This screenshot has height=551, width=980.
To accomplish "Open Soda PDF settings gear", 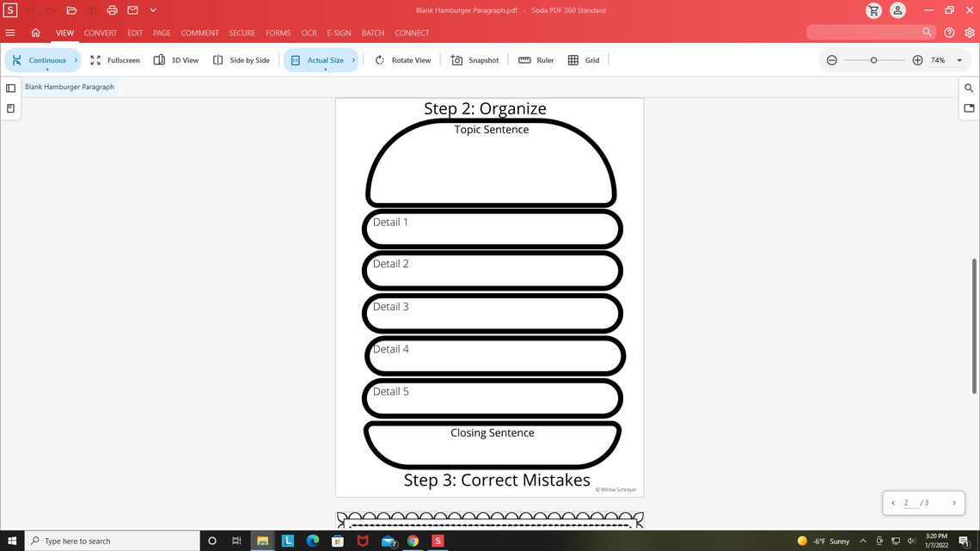I will [968, 33].
